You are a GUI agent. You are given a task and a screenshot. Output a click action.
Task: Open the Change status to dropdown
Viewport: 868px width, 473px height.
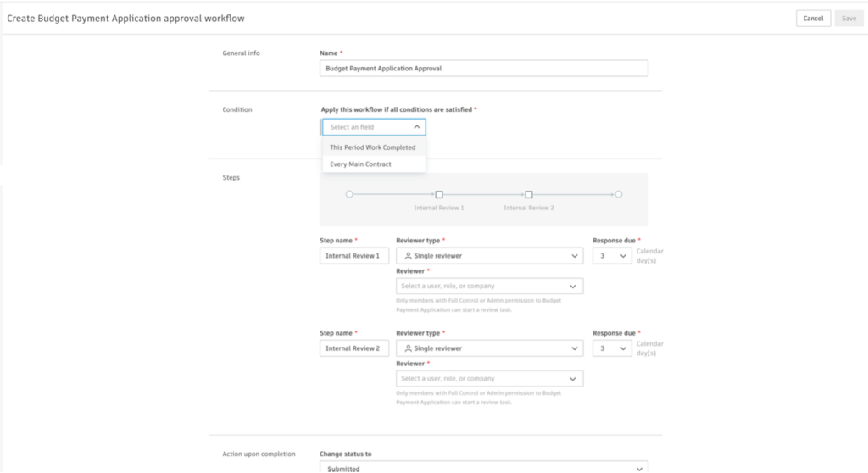click(484, 468)
